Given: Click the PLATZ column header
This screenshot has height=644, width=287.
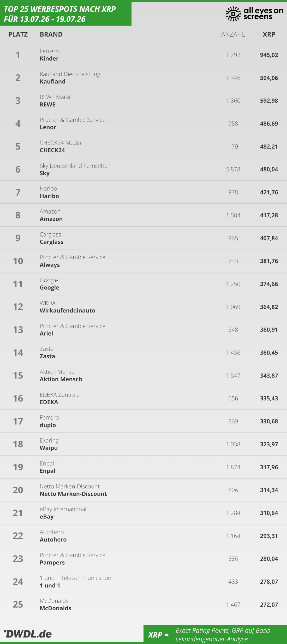Looking at the screenshot, I should tap(18, 34).
